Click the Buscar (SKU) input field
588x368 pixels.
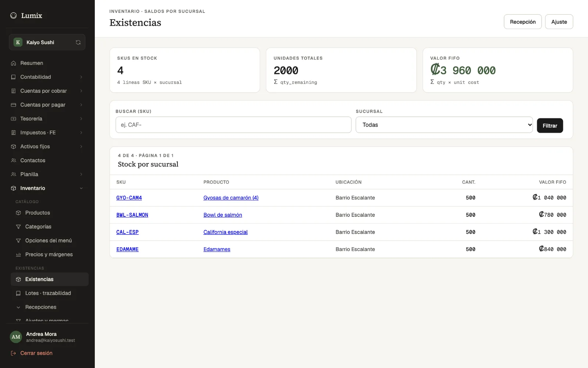[x=233, y=125]
